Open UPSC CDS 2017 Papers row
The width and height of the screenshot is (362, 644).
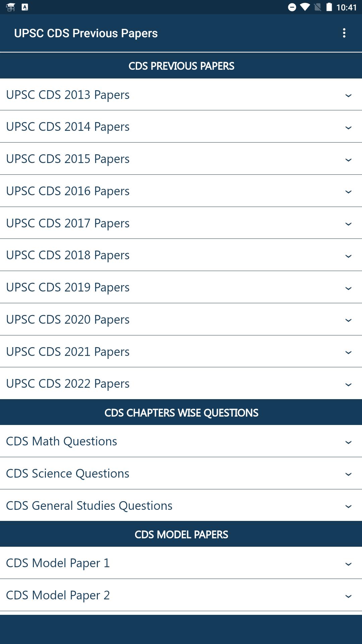(181, 223)
